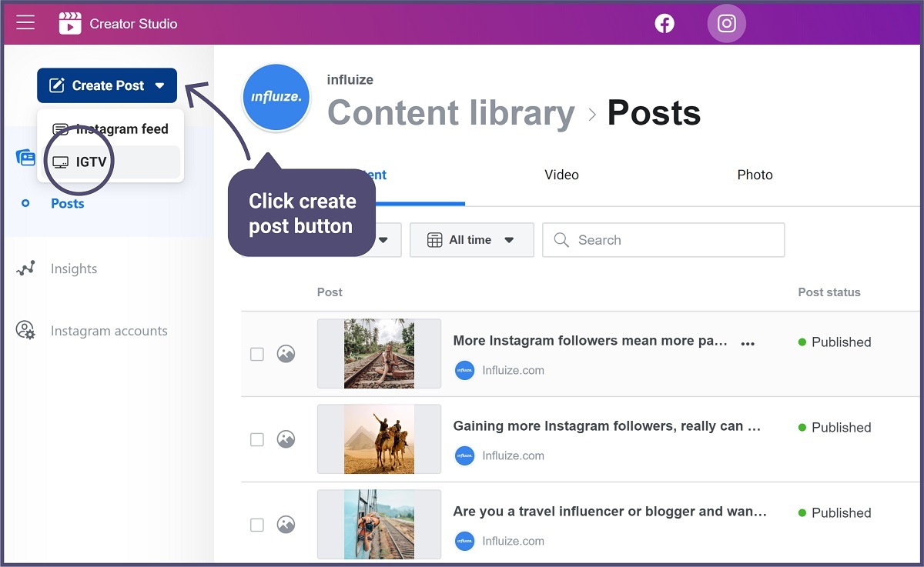Expand the Create Post dropdown arrow
This screenshot has width=924, height=567.
pyautogui.click(x=159, y=86)
